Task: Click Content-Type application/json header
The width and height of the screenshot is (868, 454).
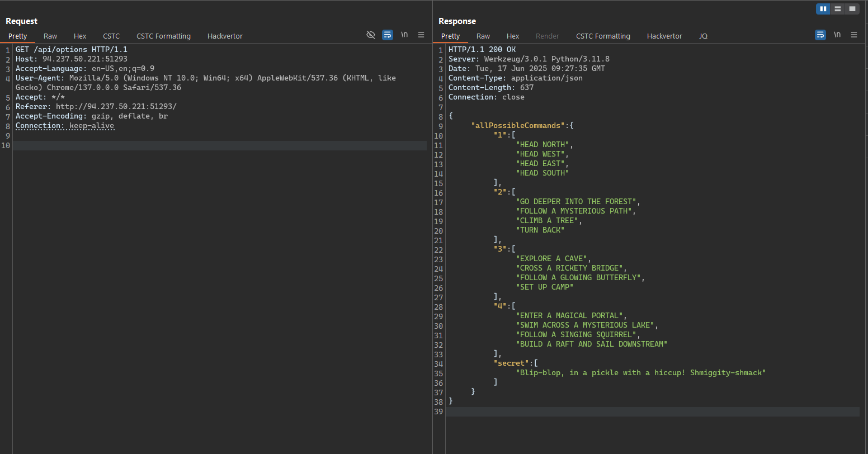Action: [x=516, y=78]
